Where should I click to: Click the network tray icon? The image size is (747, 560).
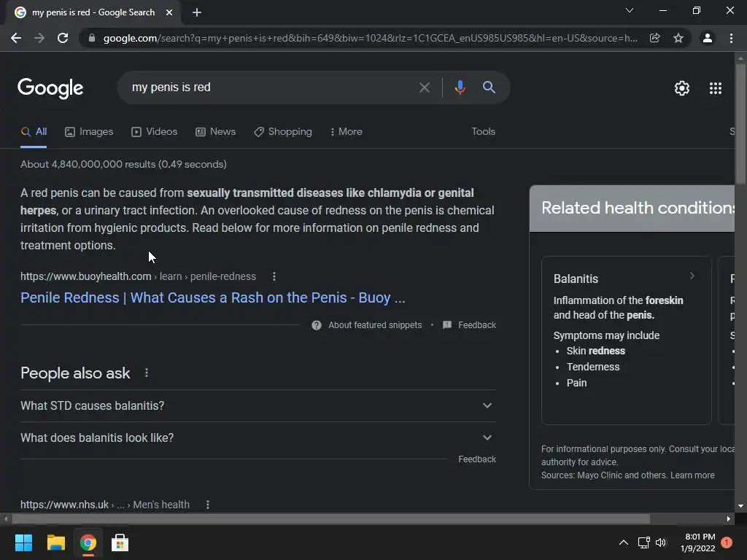pos(643,542)
